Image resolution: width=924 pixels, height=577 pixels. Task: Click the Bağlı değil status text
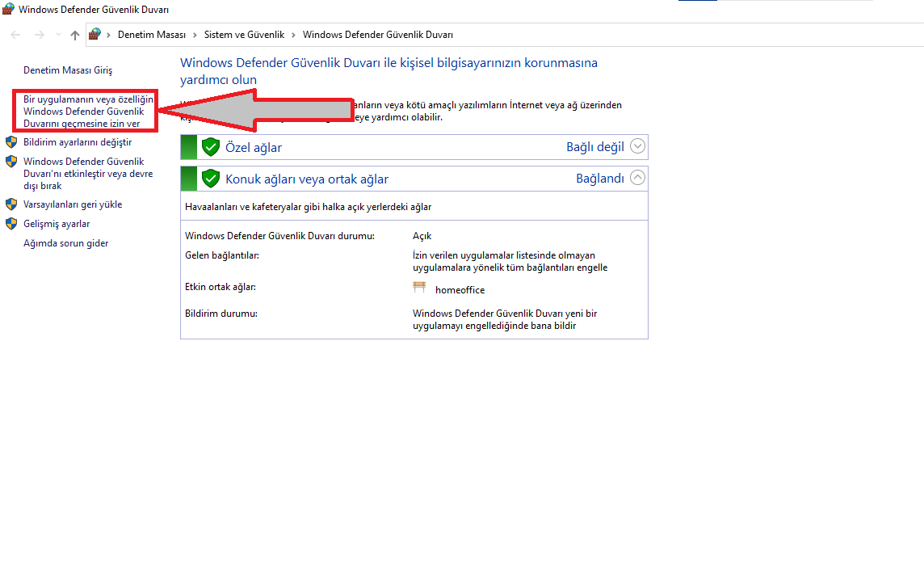point(595,147)
